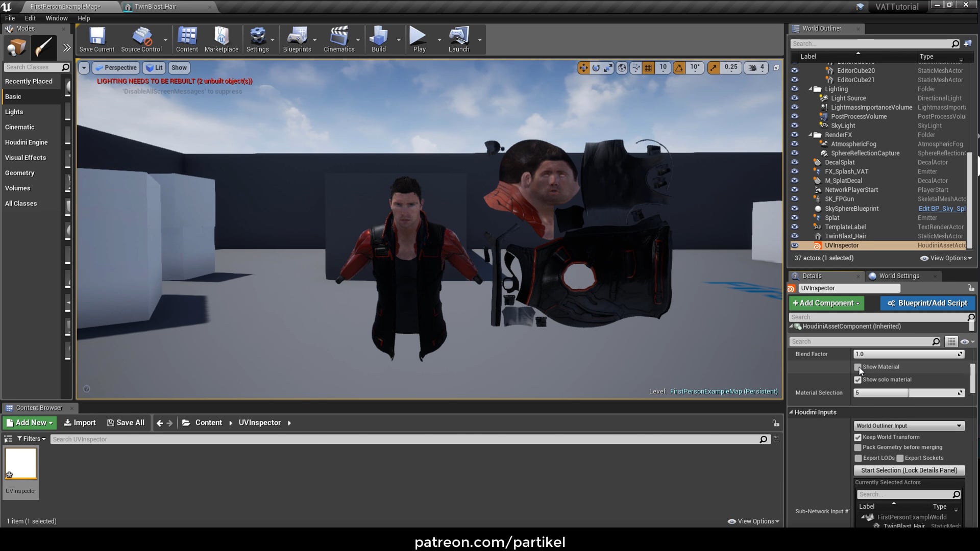Click the Cinematics toolbar icon
980x551 pixels.
(x=339, y=39)
